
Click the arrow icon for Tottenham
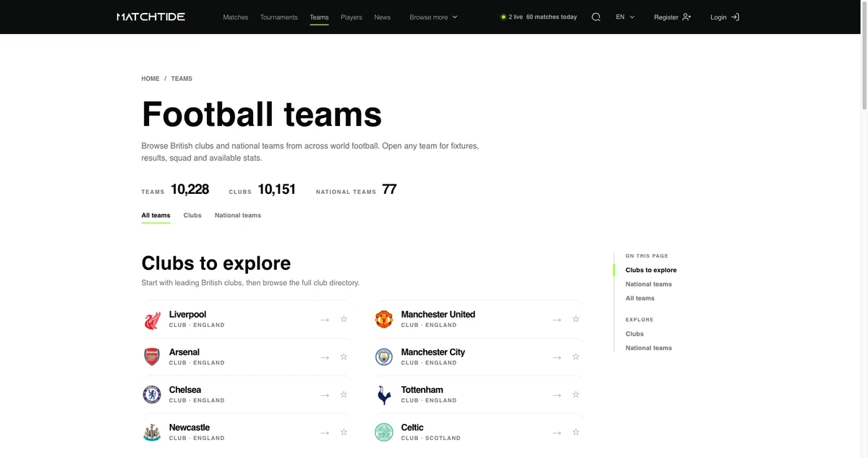pos(557,395)
